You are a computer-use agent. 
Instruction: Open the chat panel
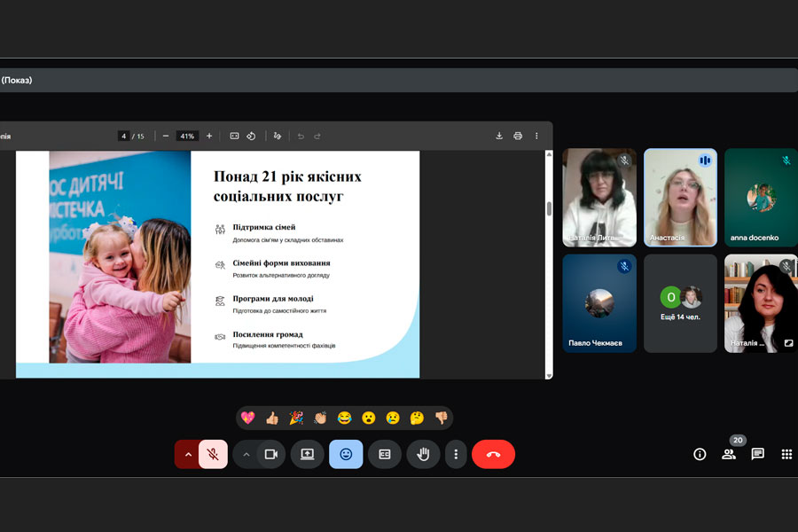tap(758, 454)
